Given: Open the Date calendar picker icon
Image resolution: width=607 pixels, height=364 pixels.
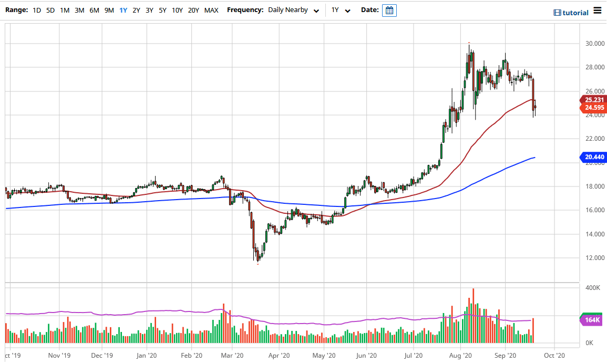Looking at the screenshot, I should (x=389, y=10).
